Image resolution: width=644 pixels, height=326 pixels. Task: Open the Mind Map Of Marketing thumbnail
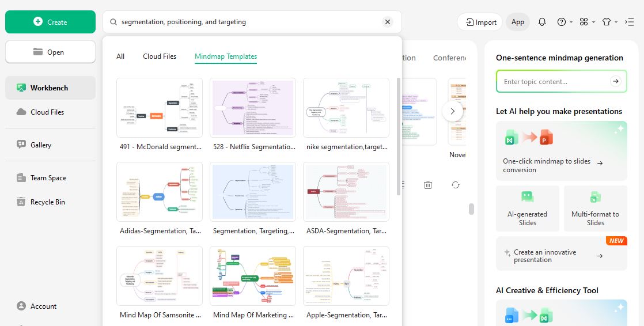[253, 276]
